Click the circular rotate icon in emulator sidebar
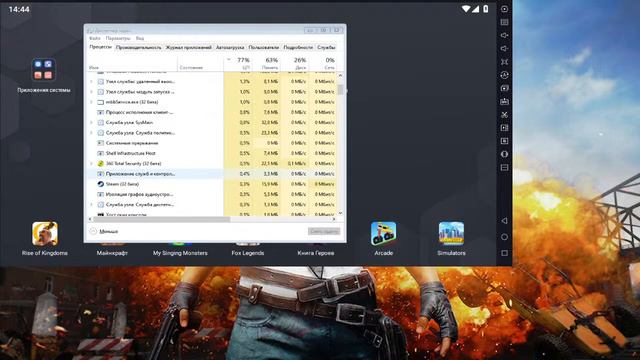 tap(504, 75)
